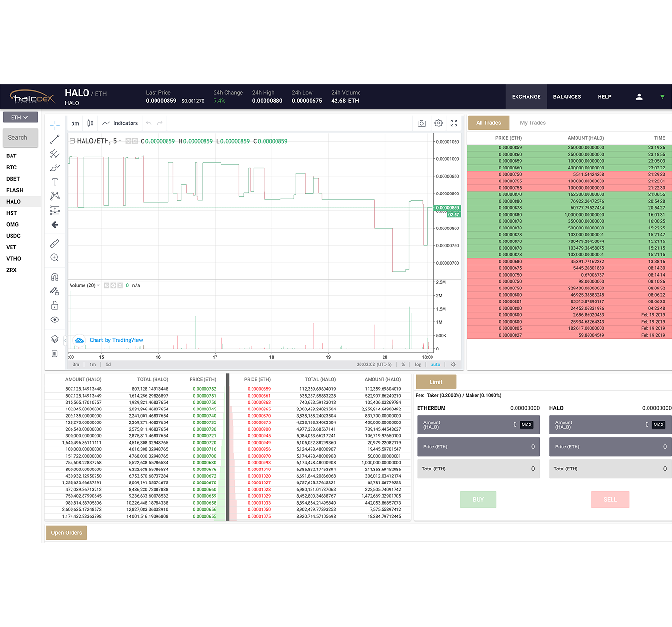This screenshot has height=627, width=672.
Task: Switch to My Trades tab
Action: pyautogui.click(x=533, y=123)
